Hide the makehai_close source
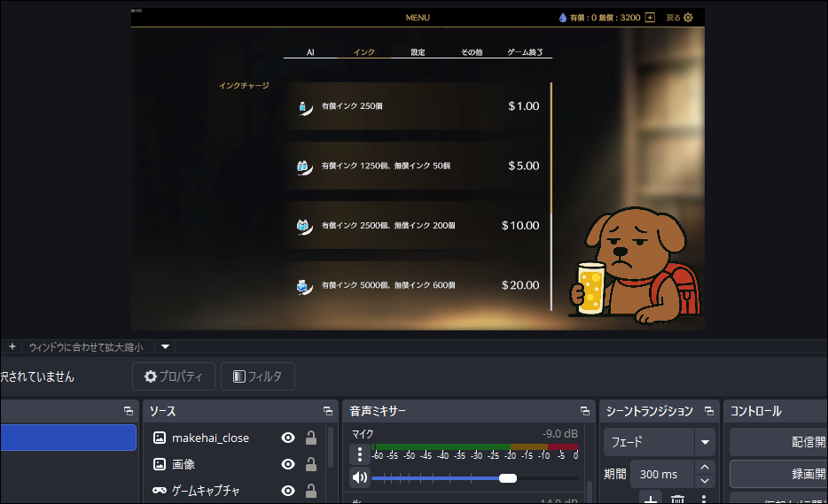The width and height of the screenshot is (828, 504). click(x=288, y=438)
